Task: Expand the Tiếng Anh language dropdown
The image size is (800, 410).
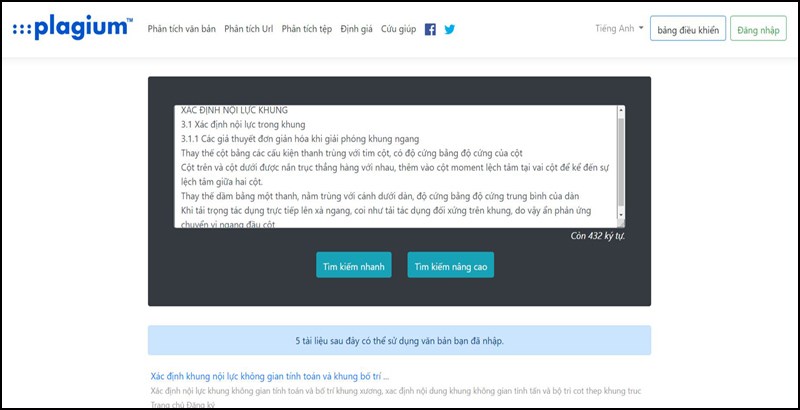Action: coord(619,29)
